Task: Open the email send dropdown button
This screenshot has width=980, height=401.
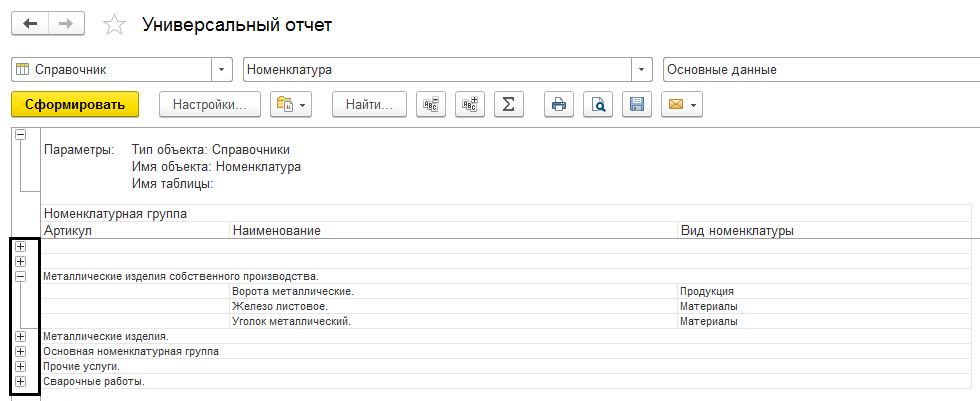Action: tap(682, 104)
